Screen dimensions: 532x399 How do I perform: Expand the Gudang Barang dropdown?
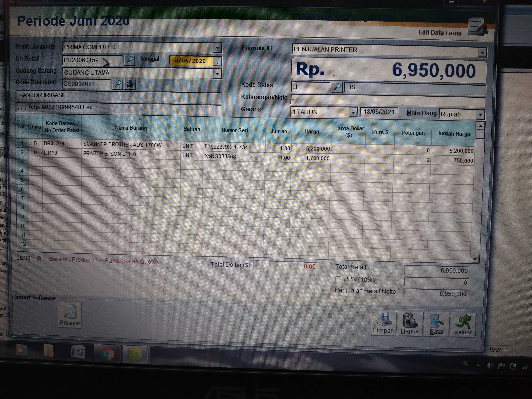pyautogui.click(x=217, y=73)
